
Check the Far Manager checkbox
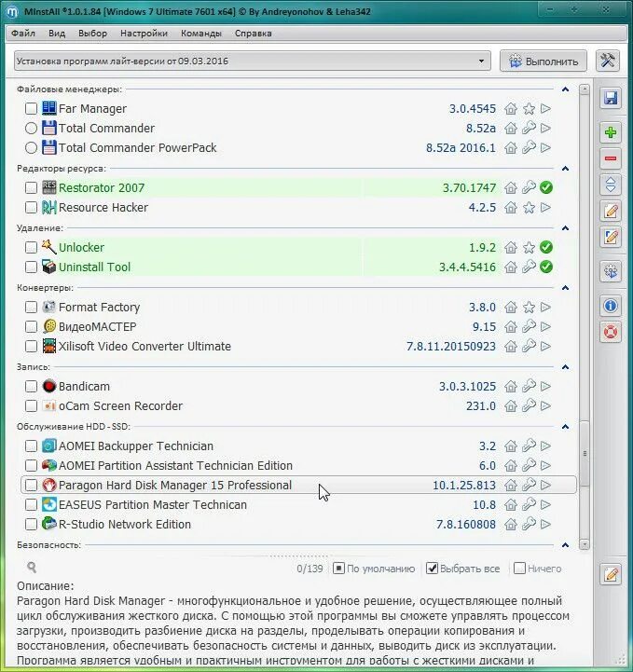pyautogui.click(x=31, y=108)
